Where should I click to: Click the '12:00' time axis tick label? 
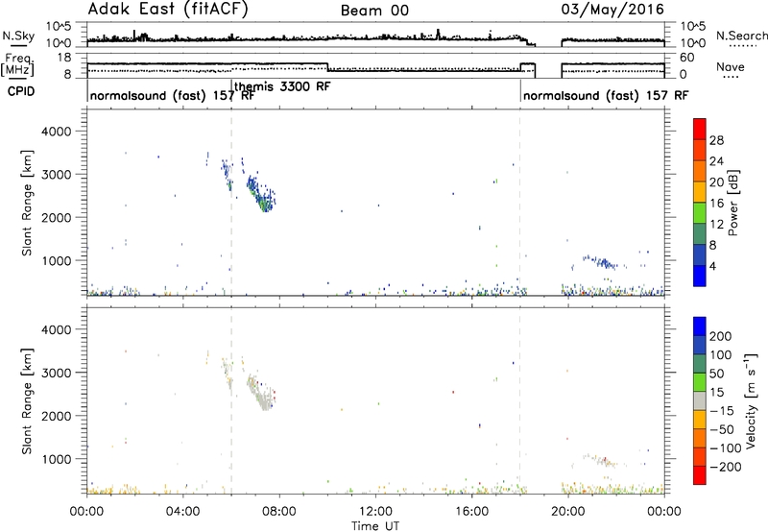tap(375, 512)
